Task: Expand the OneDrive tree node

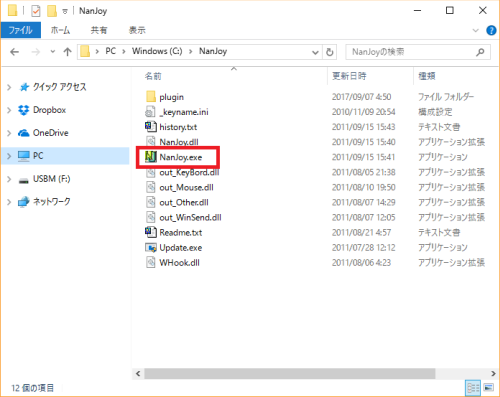Action: [9, 133]
